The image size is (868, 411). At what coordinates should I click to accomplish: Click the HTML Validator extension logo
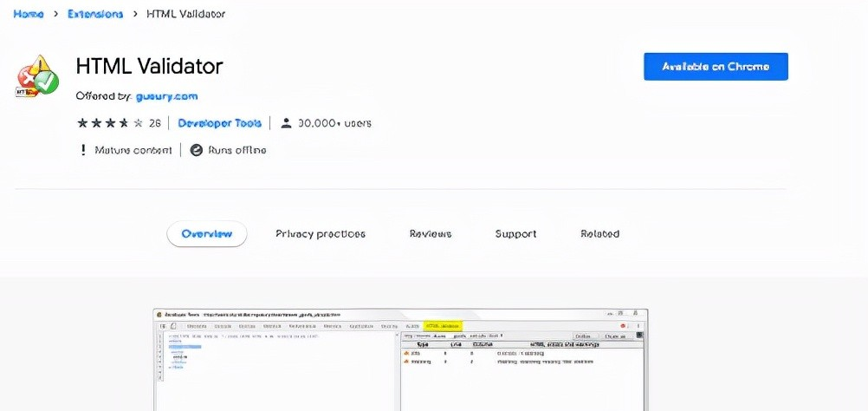37,76
